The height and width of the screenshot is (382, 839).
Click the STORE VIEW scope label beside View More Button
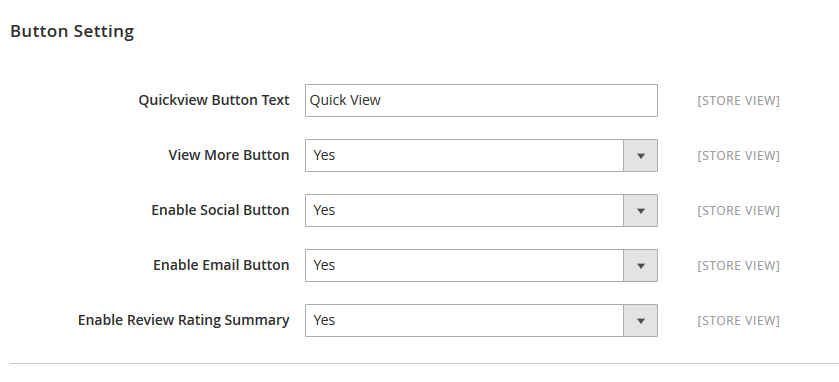(738, 156)
